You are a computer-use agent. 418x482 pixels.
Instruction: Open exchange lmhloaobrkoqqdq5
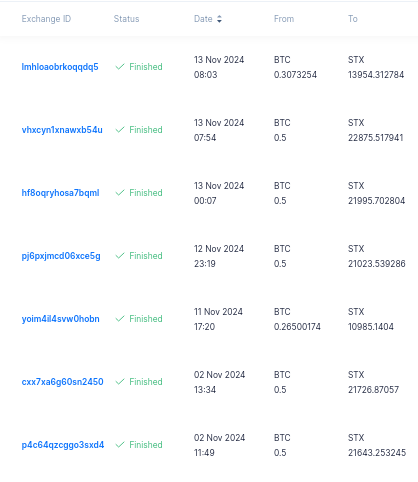pos(60,67)
